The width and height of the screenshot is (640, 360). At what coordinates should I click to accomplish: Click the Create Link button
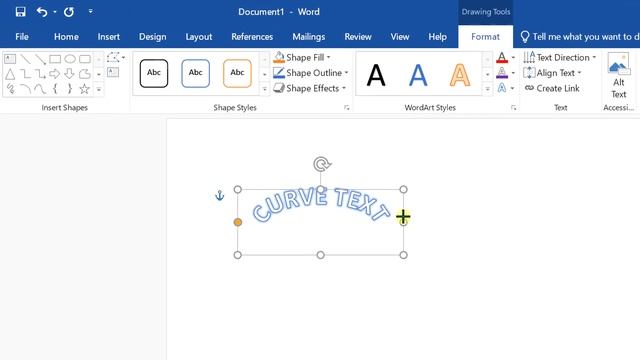pos(552,88)
